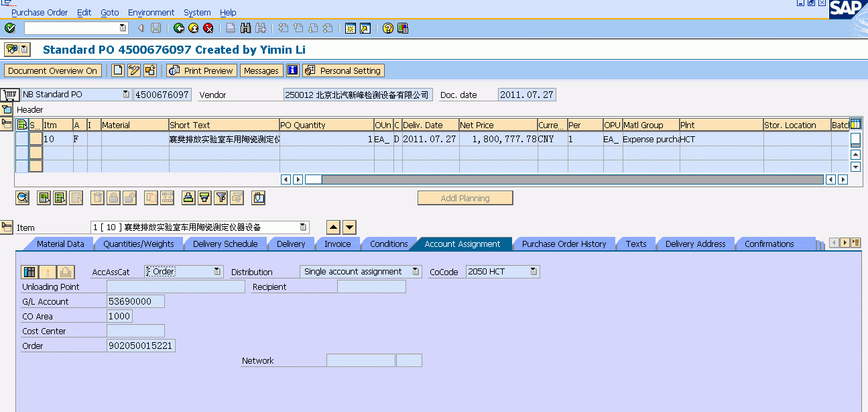Click the select all items icon in table header

point(22,125)
